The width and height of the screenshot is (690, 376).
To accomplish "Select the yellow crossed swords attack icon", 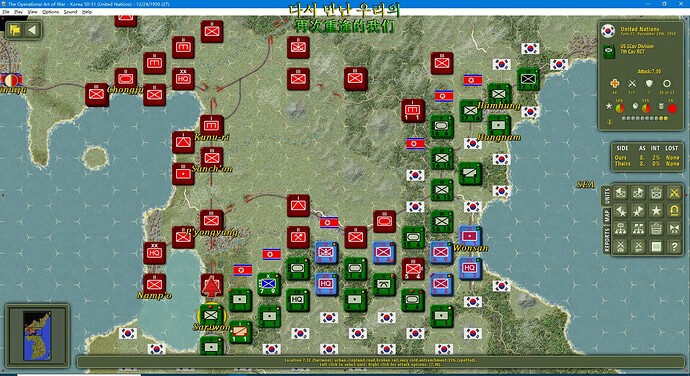I will point(674,193).
